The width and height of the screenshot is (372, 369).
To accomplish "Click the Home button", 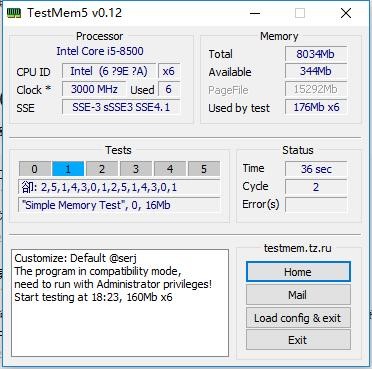I will click(298, 272).
